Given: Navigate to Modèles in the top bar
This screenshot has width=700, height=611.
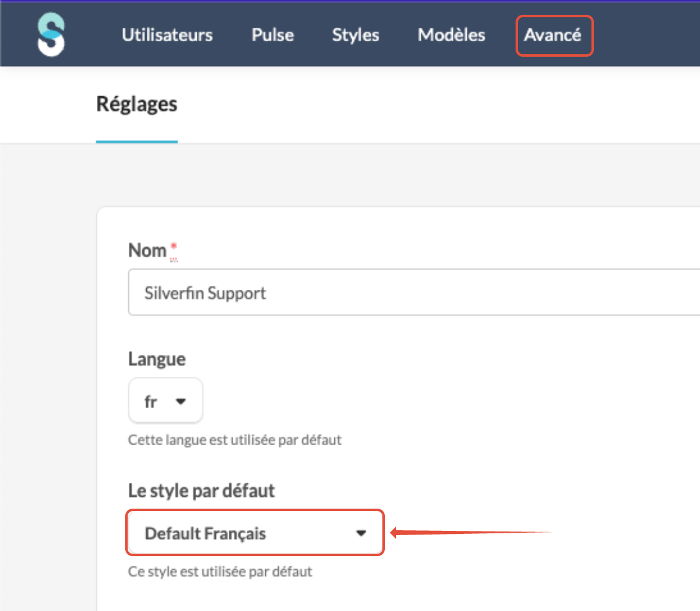Looking at the screenshot, I should [x=451, y=35].
